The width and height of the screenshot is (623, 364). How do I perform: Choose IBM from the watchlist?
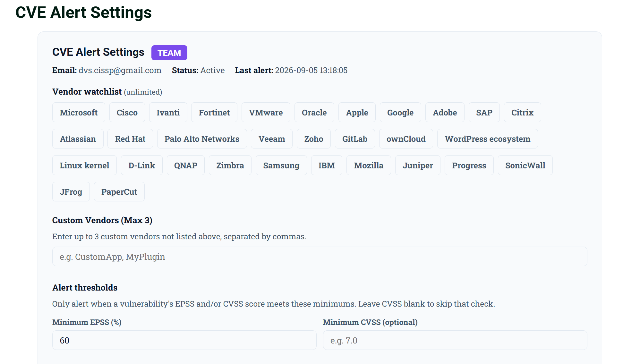[x=327, y=165]
